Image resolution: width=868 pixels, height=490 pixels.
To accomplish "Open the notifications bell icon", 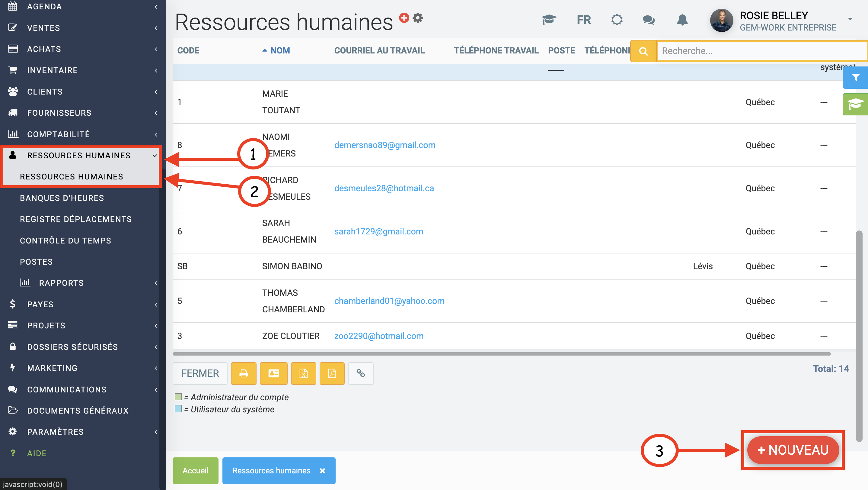I will pos(682,20).
